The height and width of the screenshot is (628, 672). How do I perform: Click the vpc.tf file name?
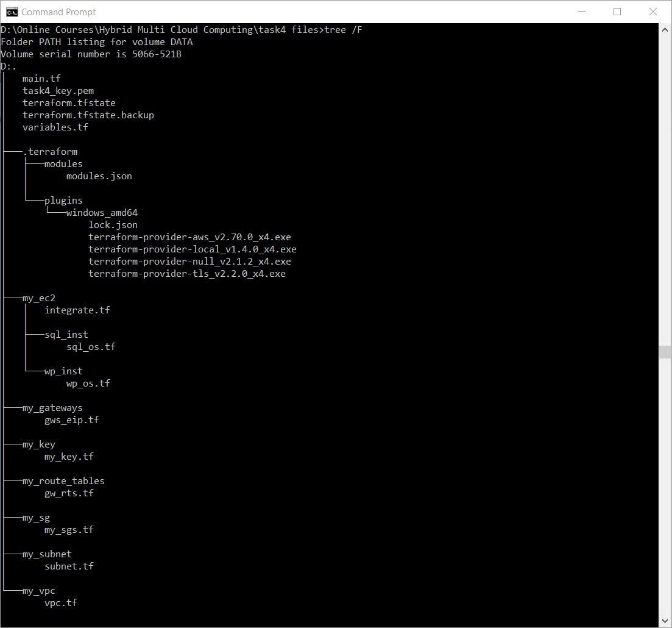click(x=61, y=603)
